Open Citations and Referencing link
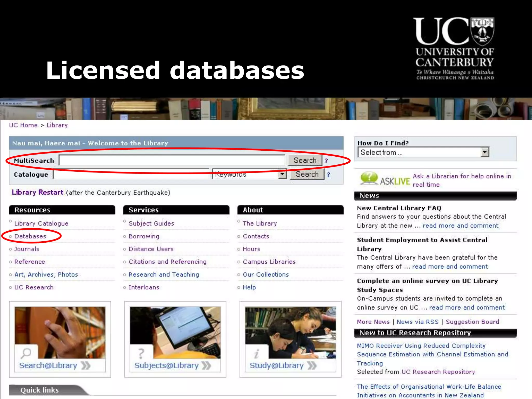This screenshot has height=399, width=532. [168, 262]
